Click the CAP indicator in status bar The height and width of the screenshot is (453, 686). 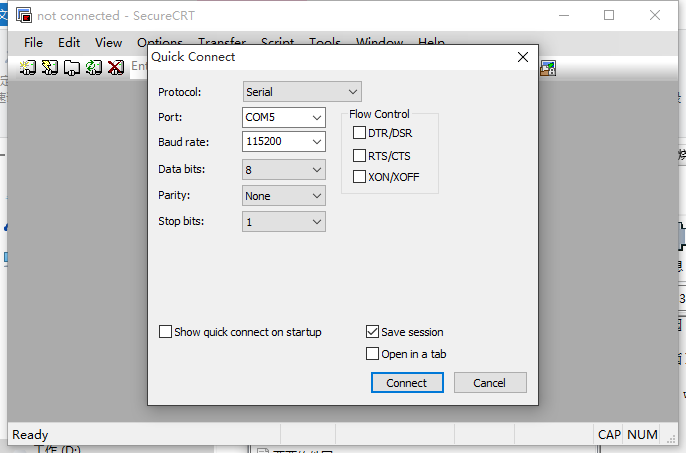pos(609,435)
